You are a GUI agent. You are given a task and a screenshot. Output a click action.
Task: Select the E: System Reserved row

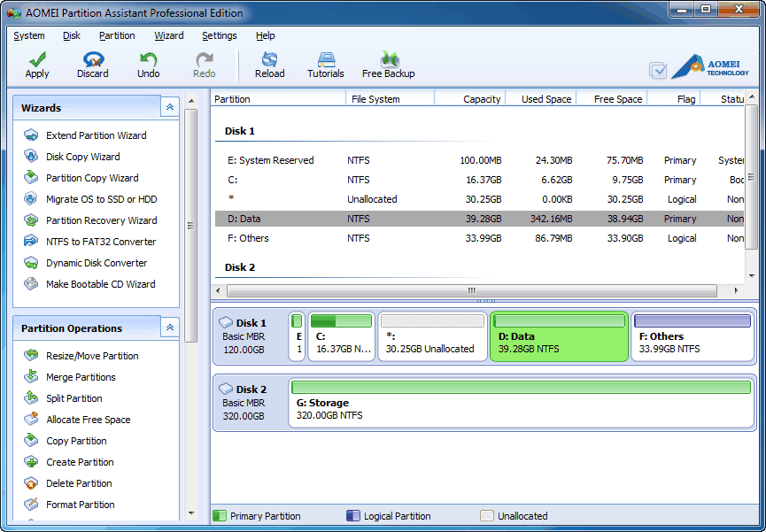click(479, 160)
